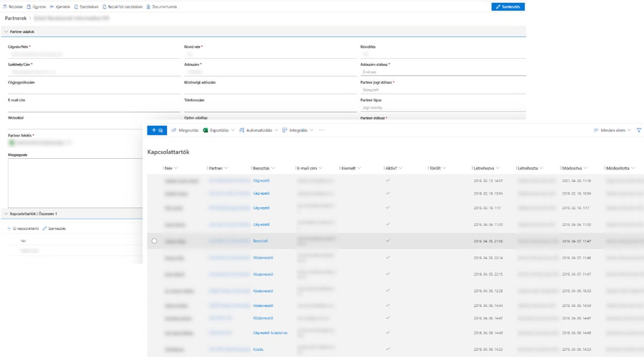
Task: Open the Beosztás column header menu
Action: coord(264,168)
